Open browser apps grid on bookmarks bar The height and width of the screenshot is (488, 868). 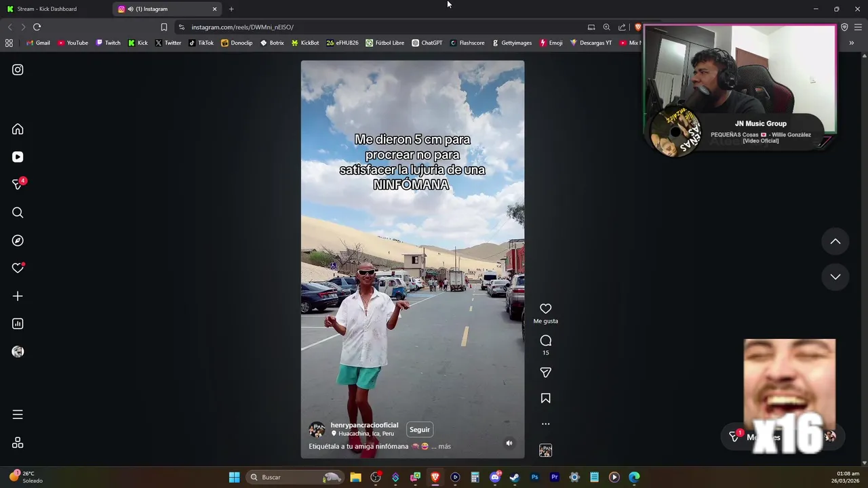pos(9,43)
